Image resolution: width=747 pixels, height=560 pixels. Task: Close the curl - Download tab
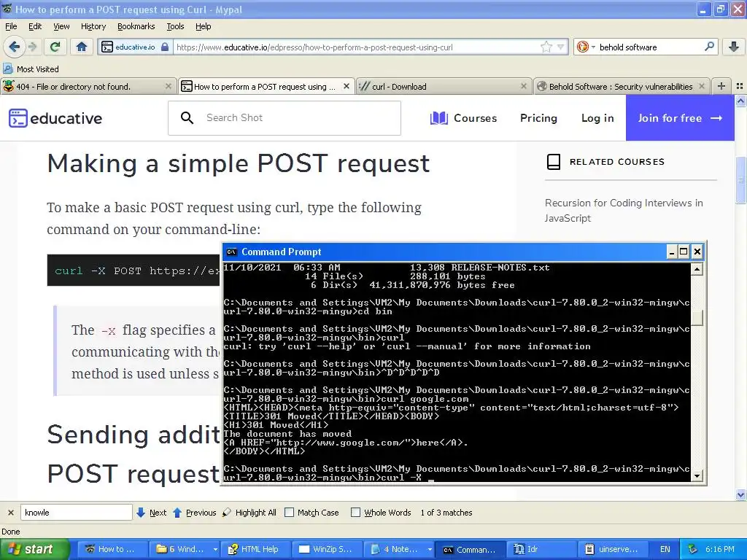point(524,86)
